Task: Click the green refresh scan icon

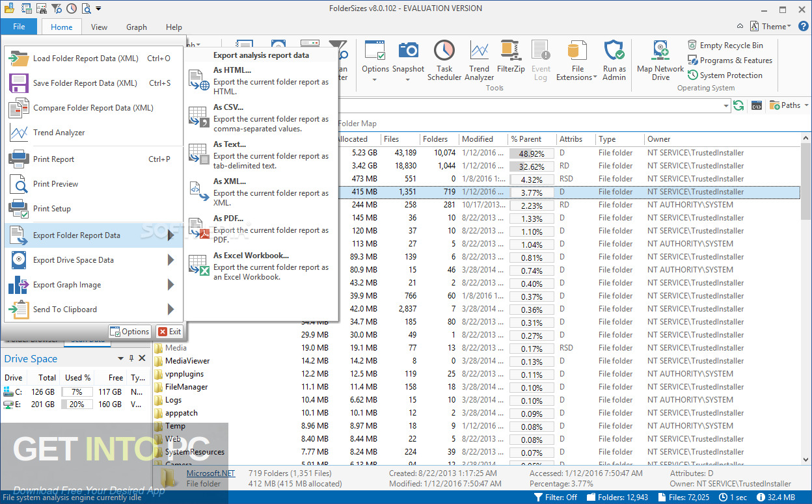Action: 738,105
